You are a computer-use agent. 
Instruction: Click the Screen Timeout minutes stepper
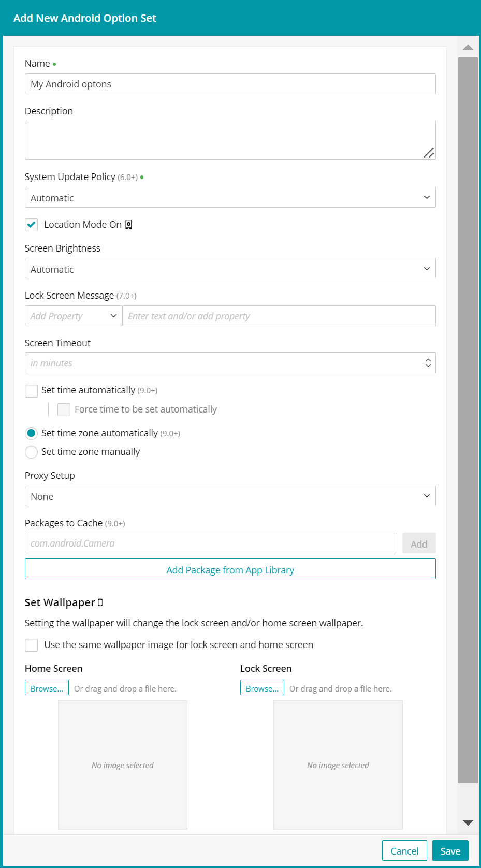coord(428,363)
